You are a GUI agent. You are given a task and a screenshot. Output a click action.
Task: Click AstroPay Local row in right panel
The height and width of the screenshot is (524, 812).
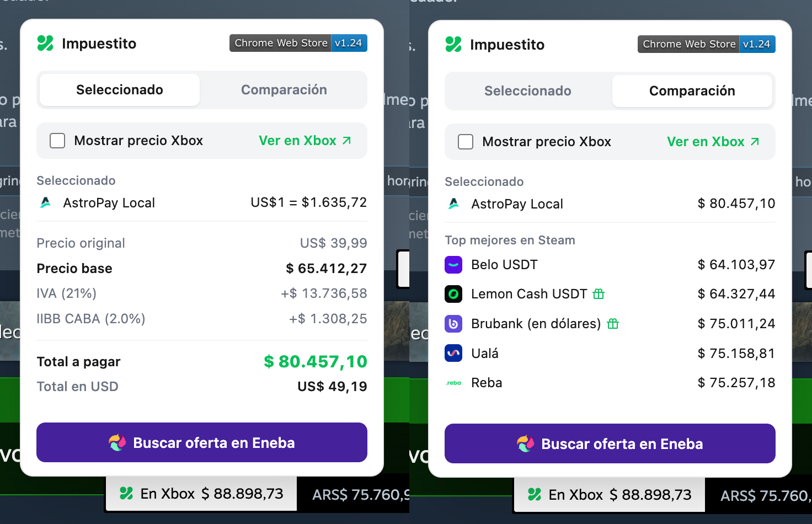610,204
